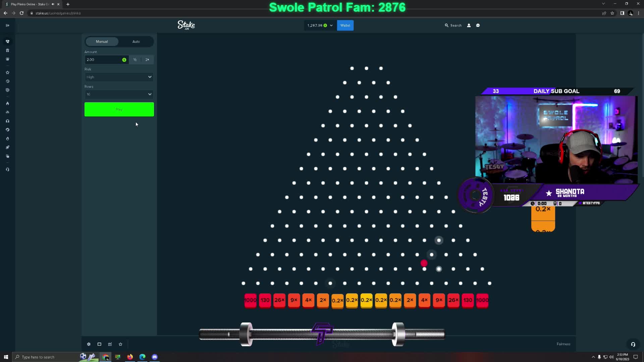Open Discord from the Windows taskbar

pyautogui.click(x=155, y=357)
